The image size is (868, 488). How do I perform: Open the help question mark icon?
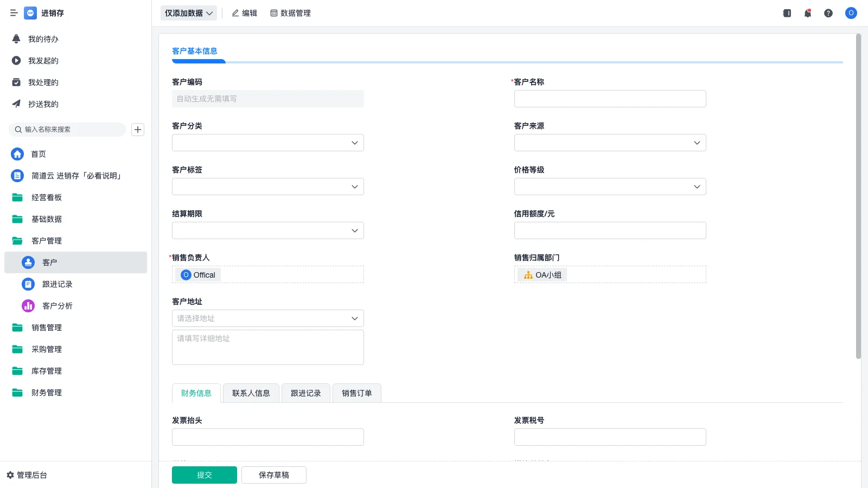click(828, 13)
